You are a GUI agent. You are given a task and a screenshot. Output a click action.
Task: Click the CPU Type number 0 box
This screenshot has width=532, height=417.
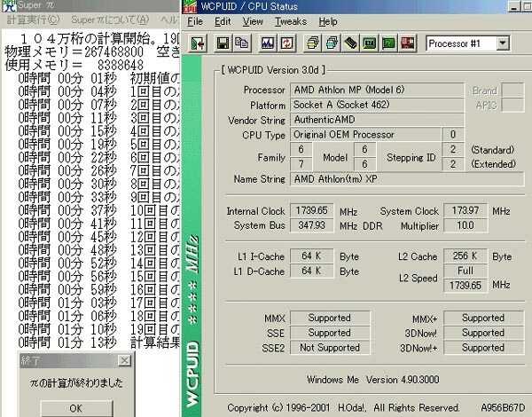tap(453, 135)
